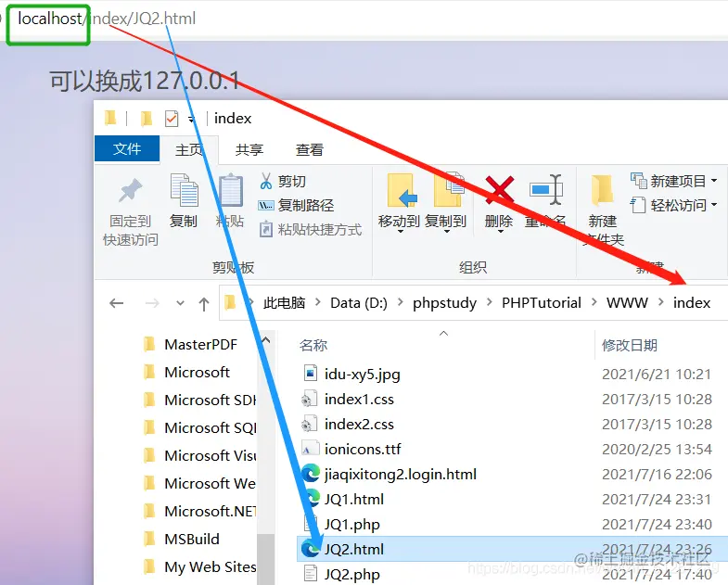Select the idu-xy5.jpg file

coord(362,374)
